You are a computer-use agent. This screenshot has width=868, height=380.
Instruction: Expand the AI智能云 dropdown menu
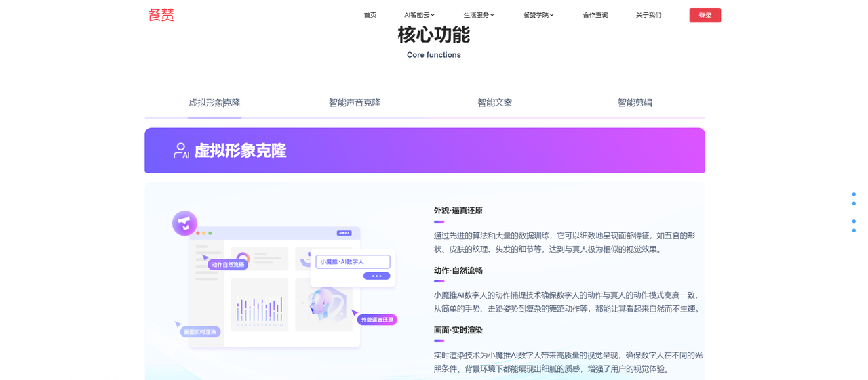coord(419,15)
